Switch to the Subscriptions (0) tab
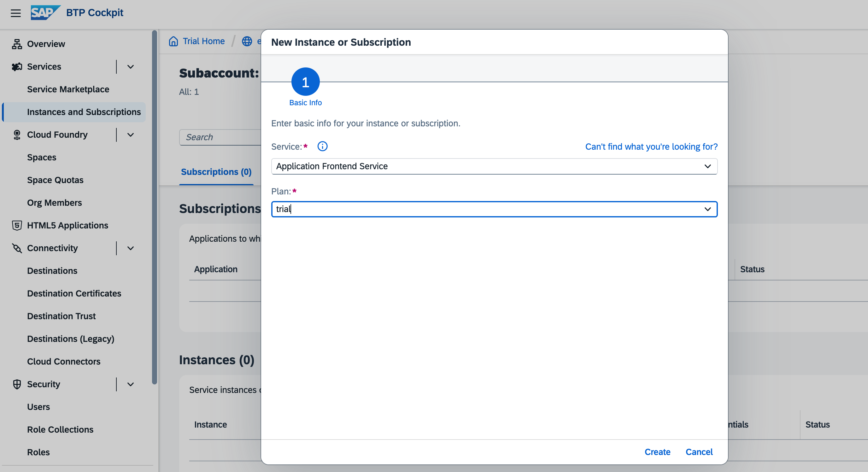The image size is (868, 472). 216,172
